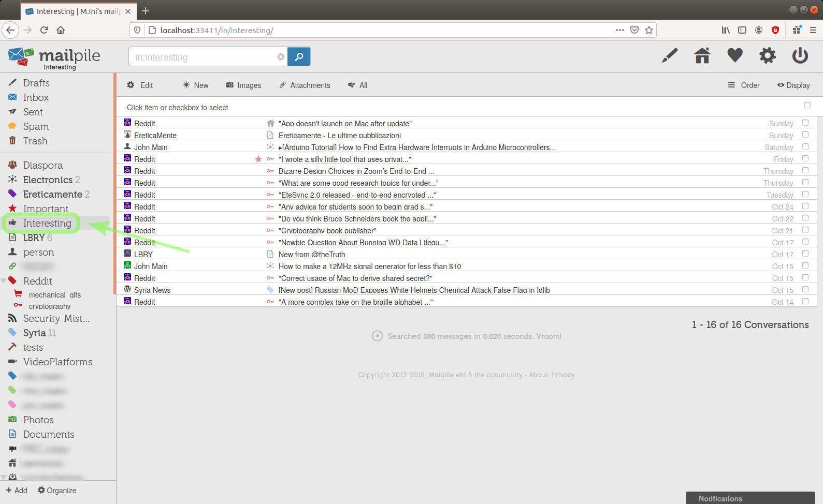
Task: Click the uBlock shield extension icon
Action: click(x=775, y=30)
